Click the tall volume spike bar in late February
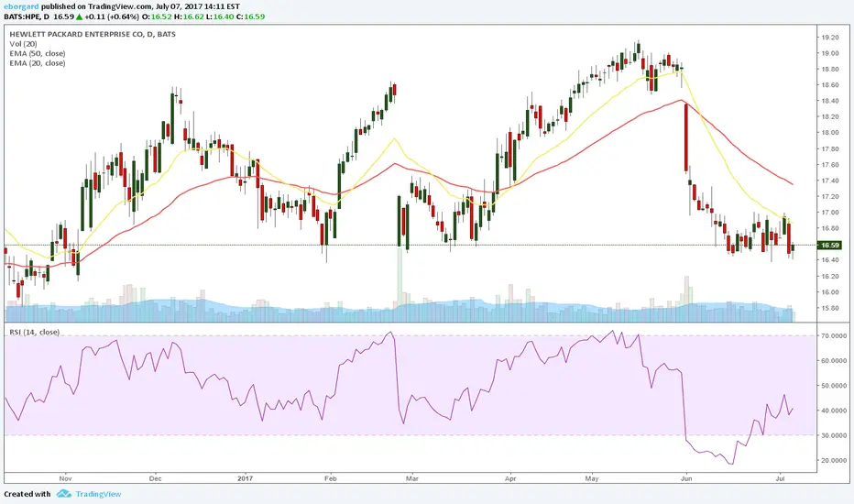The image size is (854, 504). tap(400, 284)
